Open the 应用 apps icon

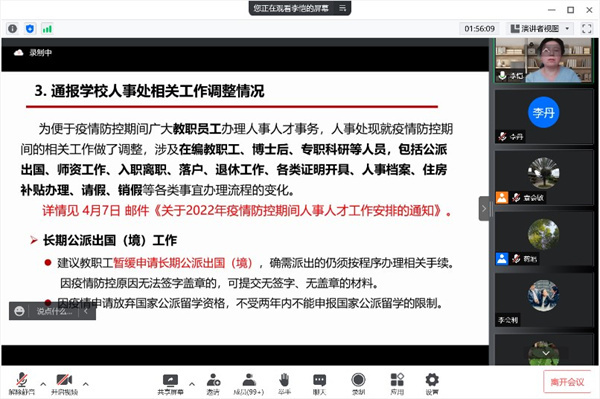(x=397, y=384)
